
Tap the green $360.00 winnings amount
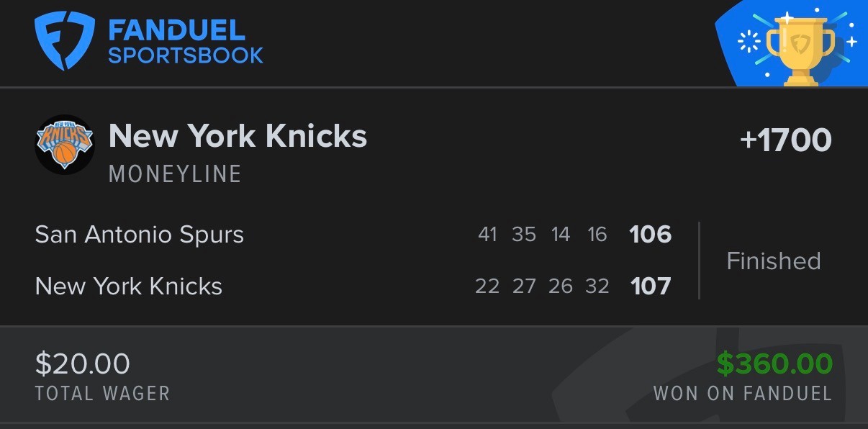point(774,364)
